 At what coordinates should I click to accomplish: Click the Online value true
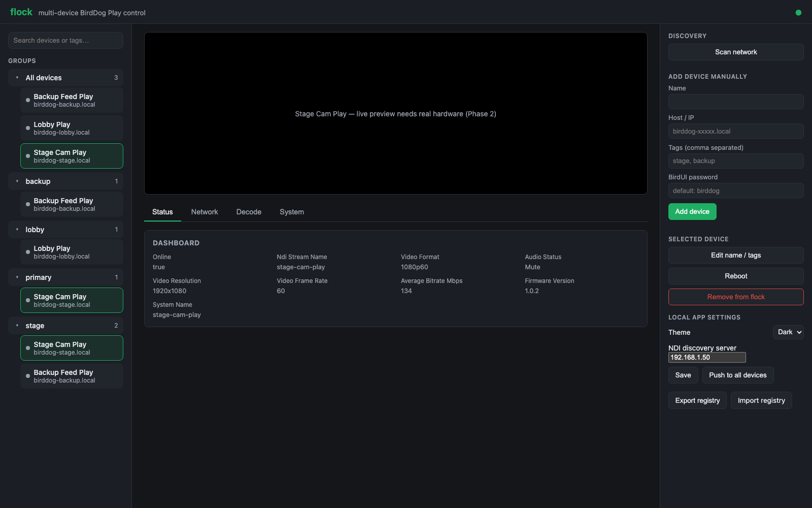coord(159,267)
